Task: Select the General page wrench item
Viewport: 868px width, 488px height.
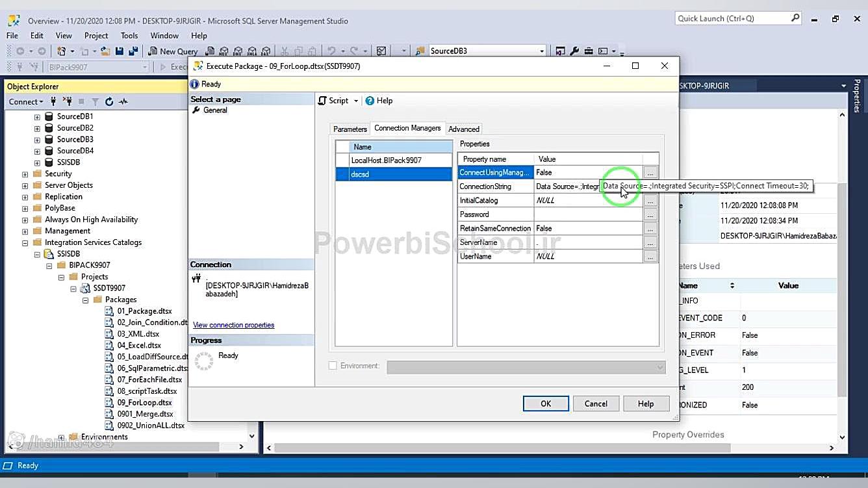Action: [x=215, y=110]
